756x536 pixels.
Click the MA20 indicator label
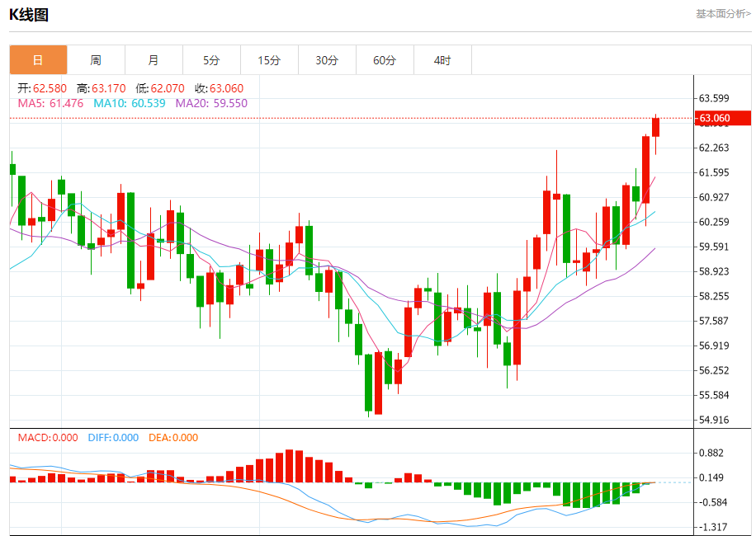211,103
